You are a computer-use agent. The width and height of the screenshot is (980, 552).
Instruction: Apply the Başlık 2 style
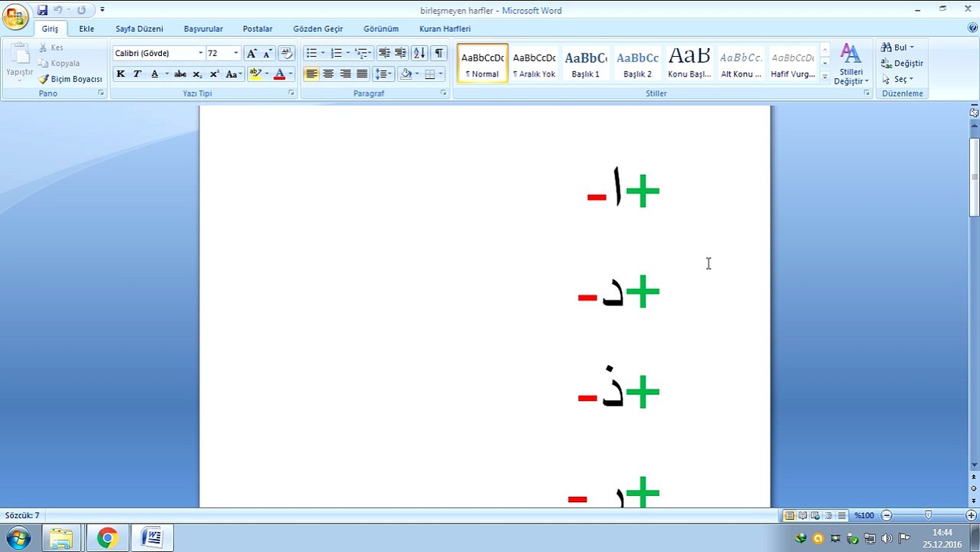(637, 63)
